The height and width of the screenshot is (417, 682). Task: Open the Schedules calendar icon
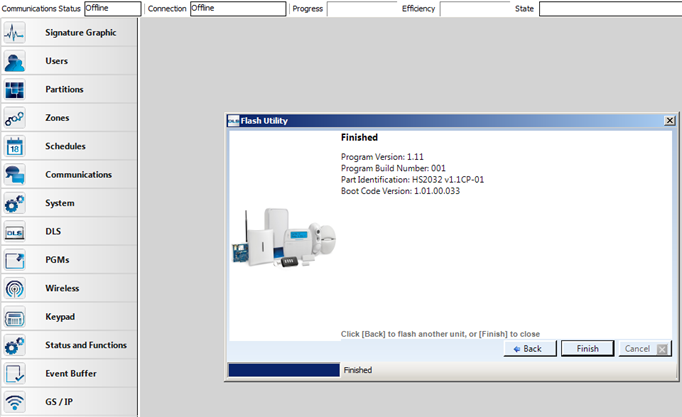pyautogui.click(x=15, y=146)
